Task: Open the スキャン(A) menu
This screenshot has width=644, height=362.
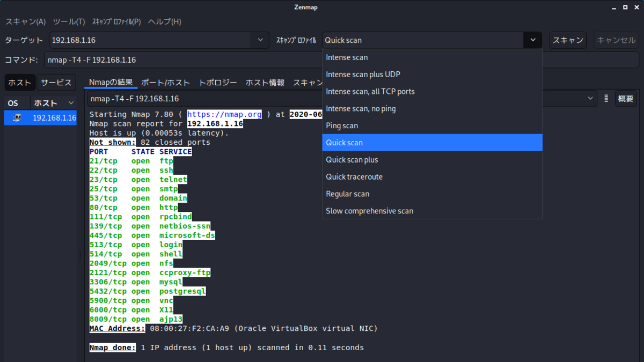Action: (x=25, y=22)
